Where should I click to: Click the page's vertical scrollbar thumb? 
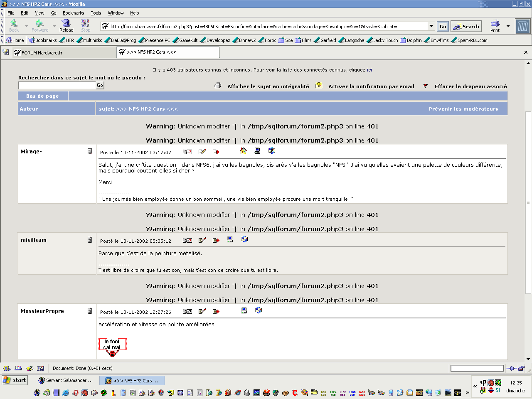point(528,202)
